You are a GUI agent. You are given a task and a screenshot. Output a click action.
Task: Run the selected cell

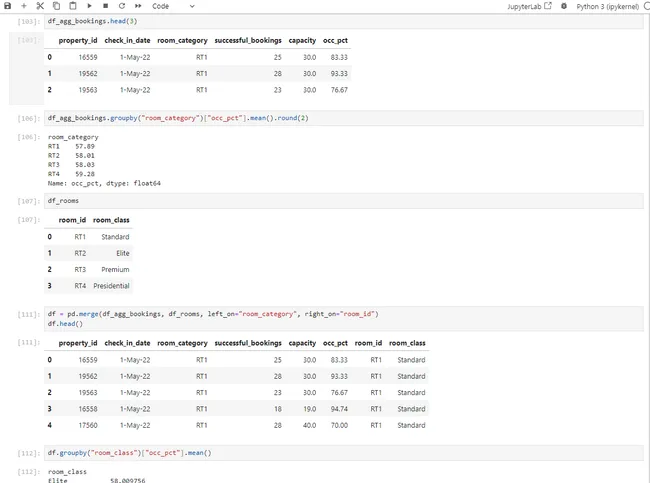coord(89,6)
